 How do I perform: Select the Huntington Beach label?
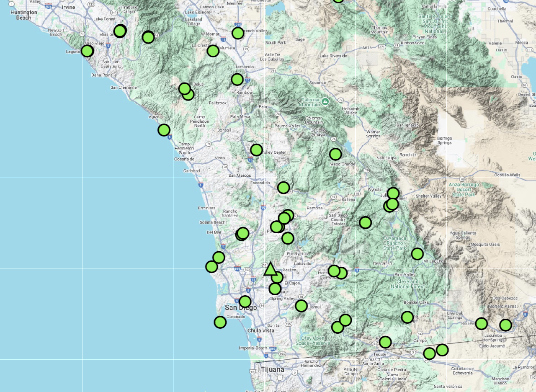coord(24,15)
